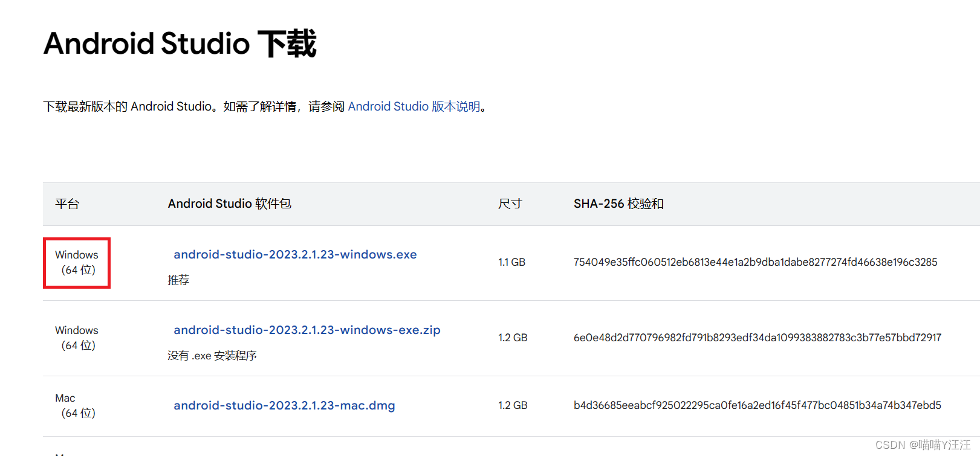
Task: Select the checksum starting with 6e0e48d2d770
Action: click(x=758, y=338)
